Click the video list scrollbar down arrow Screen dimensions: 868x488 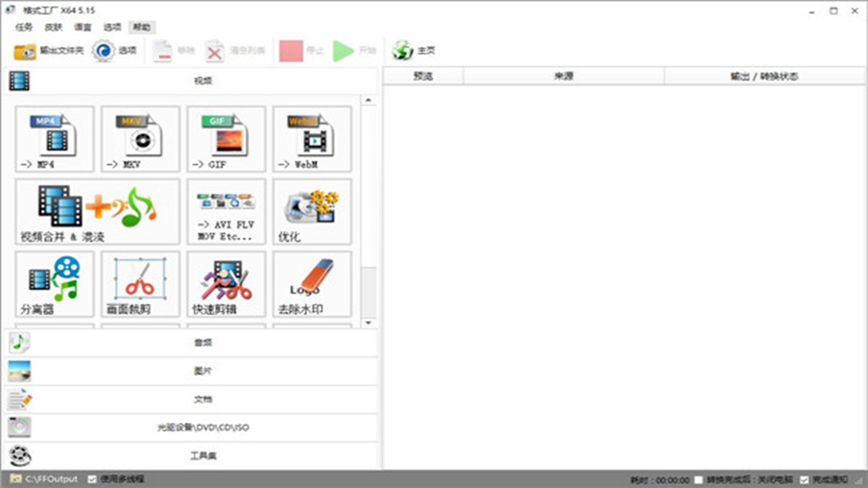(368, 323)
